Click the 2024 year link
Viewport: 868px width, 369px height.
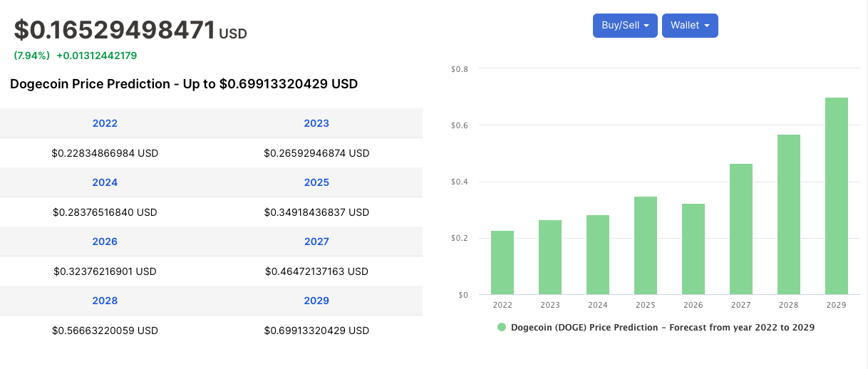[x=105, y=182]
